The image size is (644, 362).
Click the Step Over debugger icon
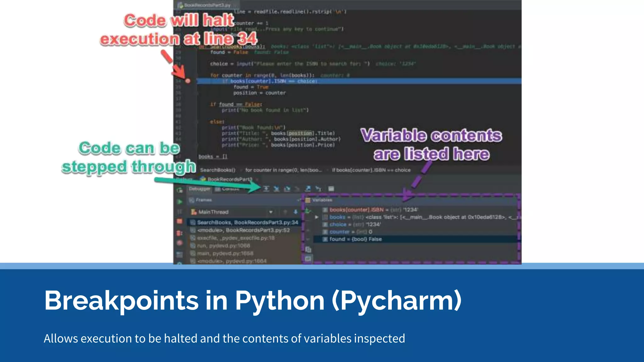[266, 189]
